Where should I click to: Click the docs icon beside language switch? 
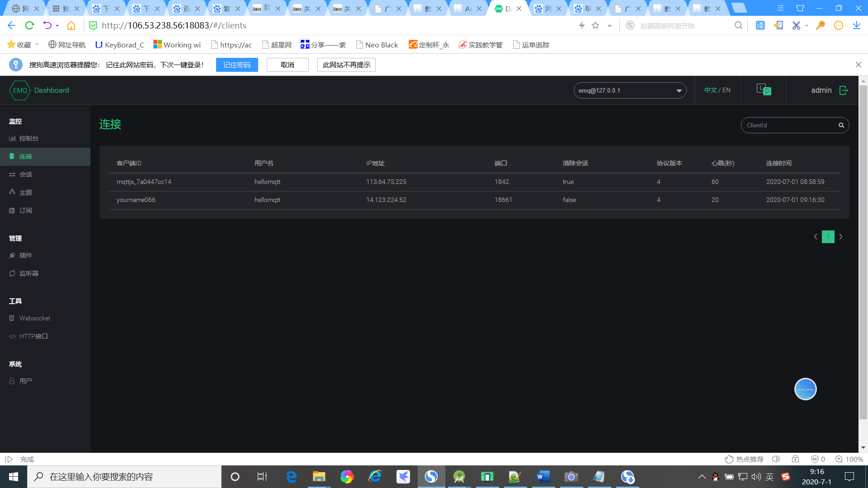click(764, 89)
